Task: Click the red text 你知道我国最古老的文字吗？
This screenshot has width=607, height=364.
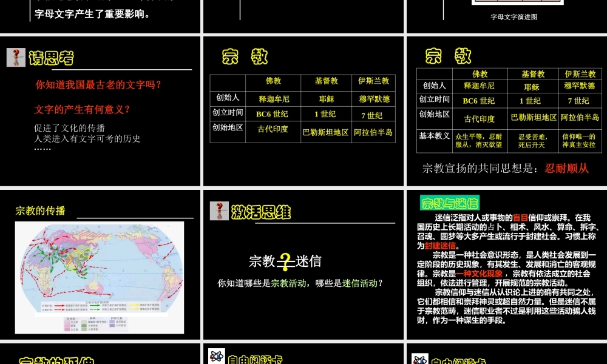Action: tap(98, 85)
